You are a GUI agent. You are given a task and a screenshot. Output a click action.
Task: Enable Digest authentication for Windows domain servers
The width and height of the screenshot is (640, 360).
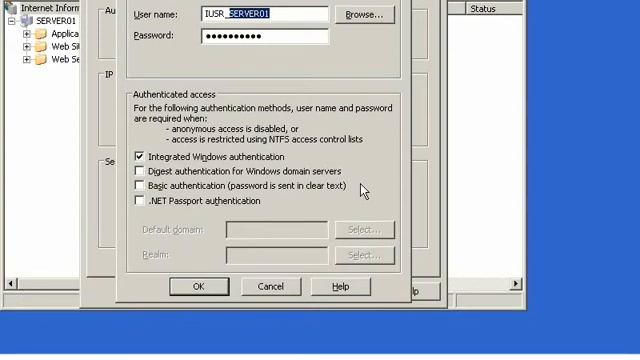[x=139, y=171]
